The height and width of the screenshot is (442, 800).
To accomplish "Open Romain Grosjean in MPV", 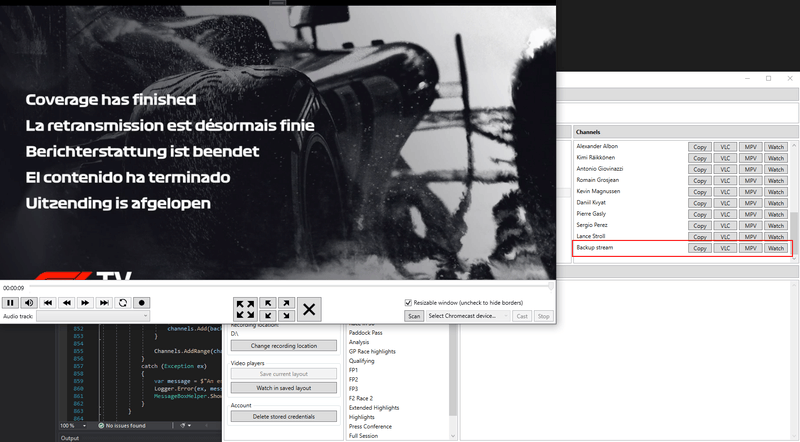I will [751, 181].
